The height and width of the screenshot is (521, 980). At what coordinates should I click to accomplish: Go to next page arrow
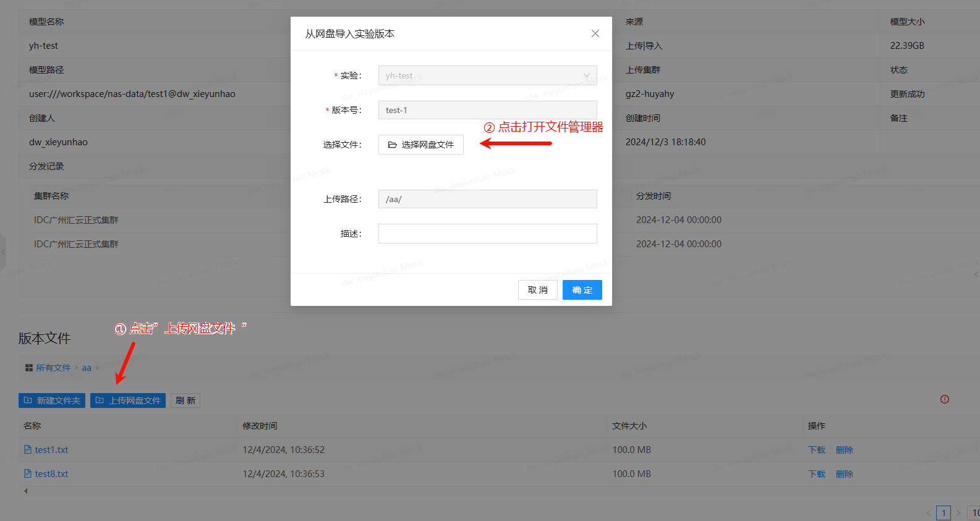pyautogui.click(x=958, y=513)
